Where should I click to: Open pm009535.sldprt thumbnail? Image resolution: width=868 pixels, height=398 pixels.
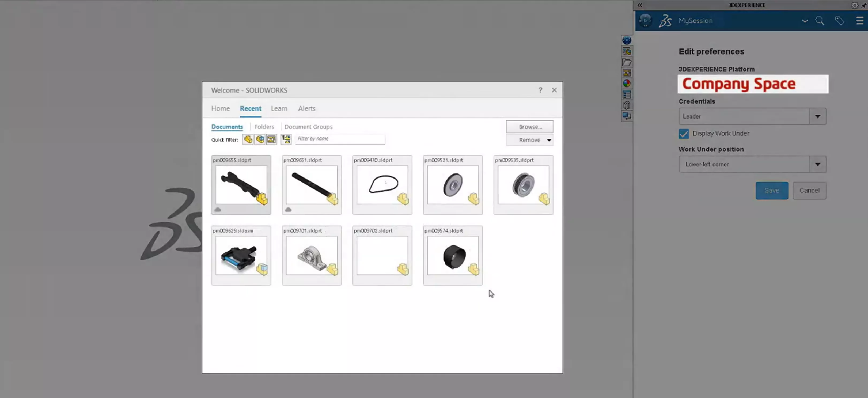tap(523, 185)
